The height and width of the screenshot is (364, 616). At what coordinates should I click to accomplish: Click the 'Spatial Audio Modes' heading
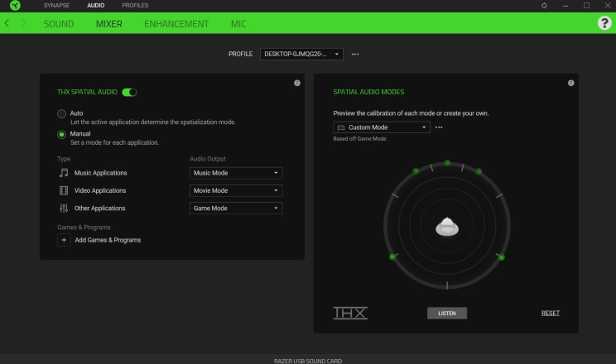click(368, 92)
